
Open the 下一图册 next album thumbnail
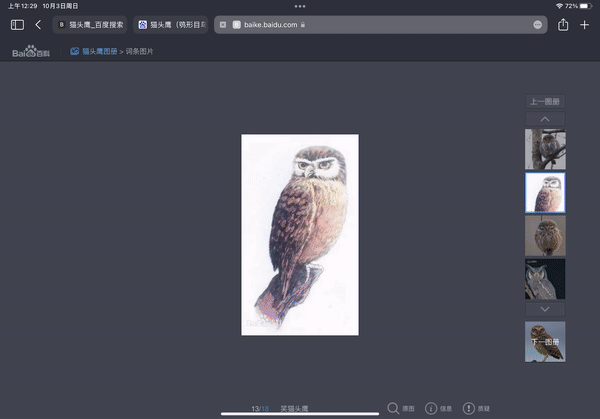545,342
